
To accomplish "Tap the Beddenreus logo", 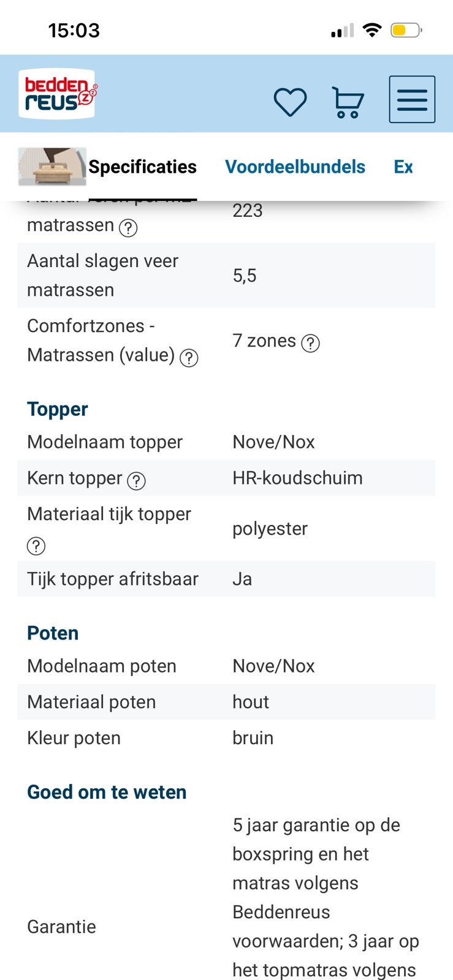I will (58, 94).
